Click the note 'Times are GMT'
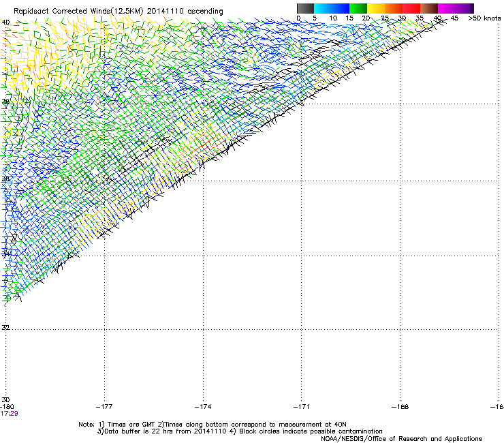Viewport: 504px width, 443px height. tap(130, 425)
